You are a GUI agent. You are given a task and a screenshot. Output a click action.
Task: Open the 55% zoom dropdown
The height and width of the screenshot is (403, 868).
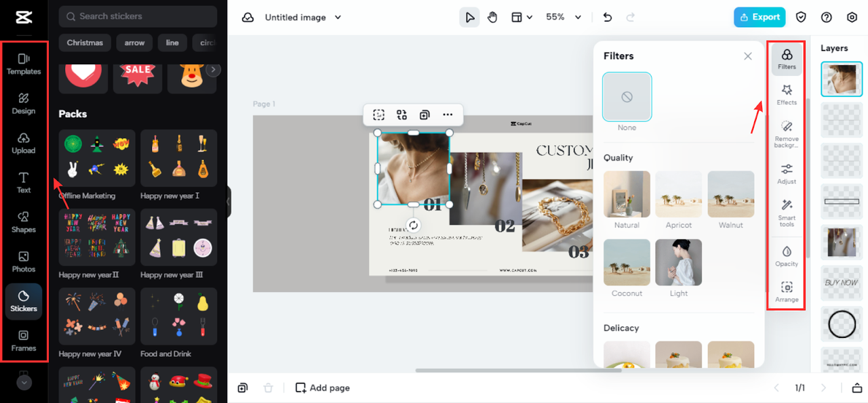[x=564, y=17]
